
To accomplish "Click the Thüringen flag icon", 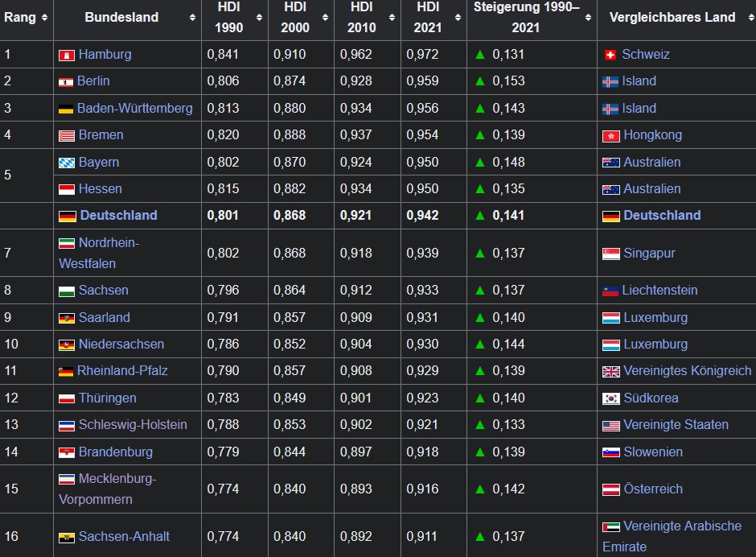I will tap(67, 398).
